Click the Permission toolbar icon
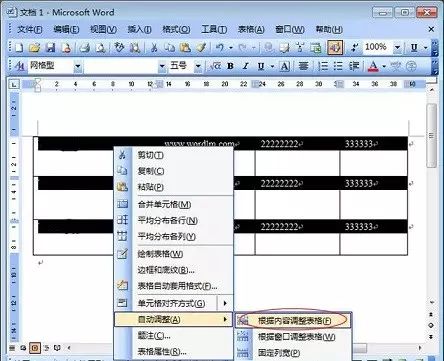The height and width of the screenshot is (361, 444). (x=67, y=48)
